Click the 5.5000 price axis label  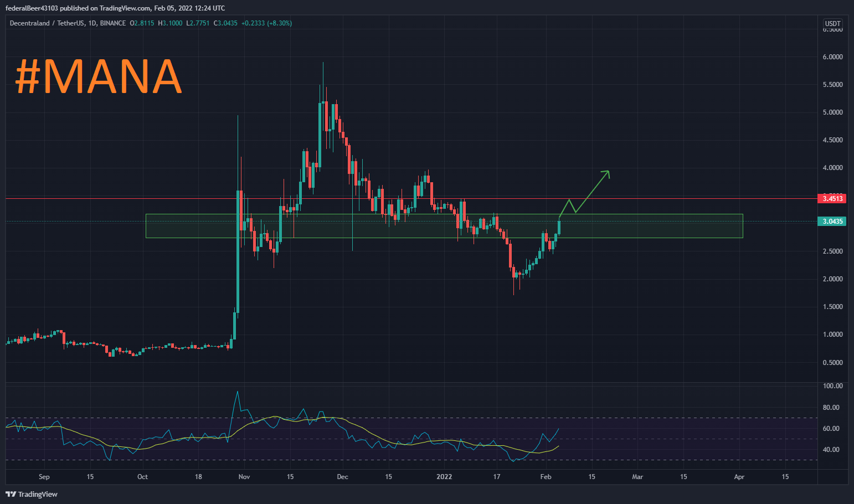[x=833, y=85]
